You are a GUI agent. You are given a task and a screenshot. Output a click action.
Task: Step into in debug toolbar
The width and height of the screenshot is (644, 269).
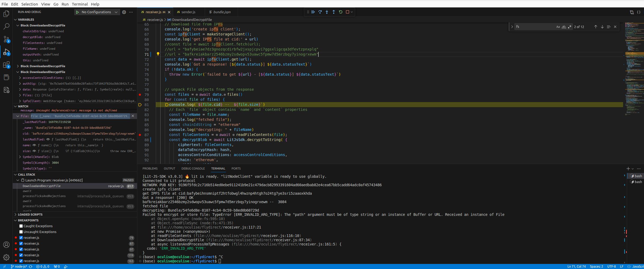(x=327, y=12)
